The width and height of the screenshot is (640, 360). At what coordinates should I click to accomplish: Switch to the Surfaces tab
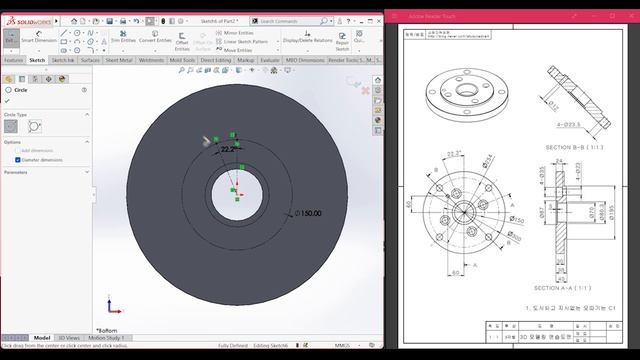pos(90,60)
